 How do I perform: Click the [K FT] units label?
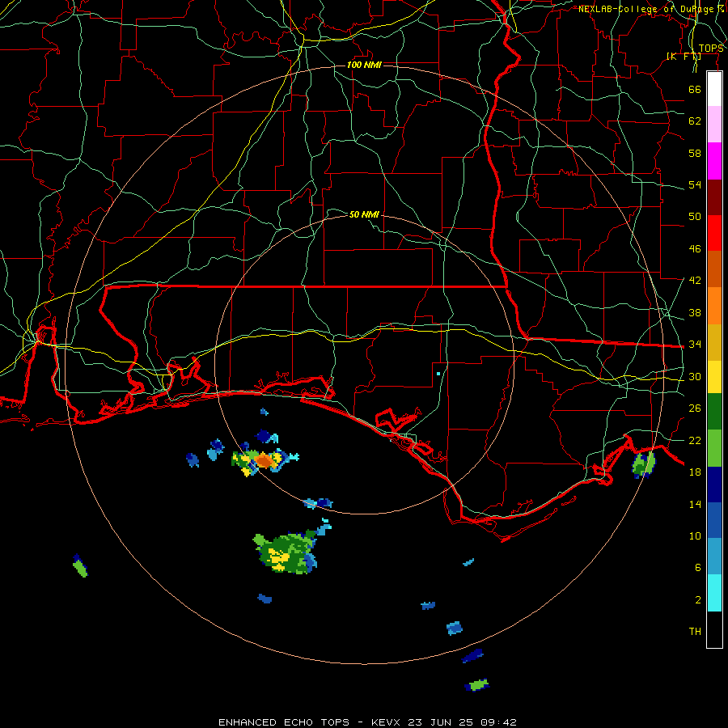point(684,57)
